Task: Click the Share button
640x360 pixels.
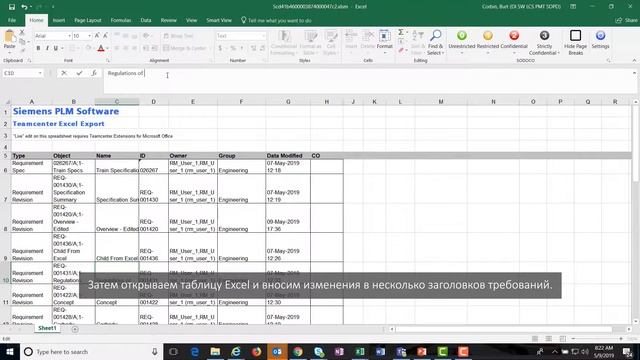Action: tap(627, 20)
